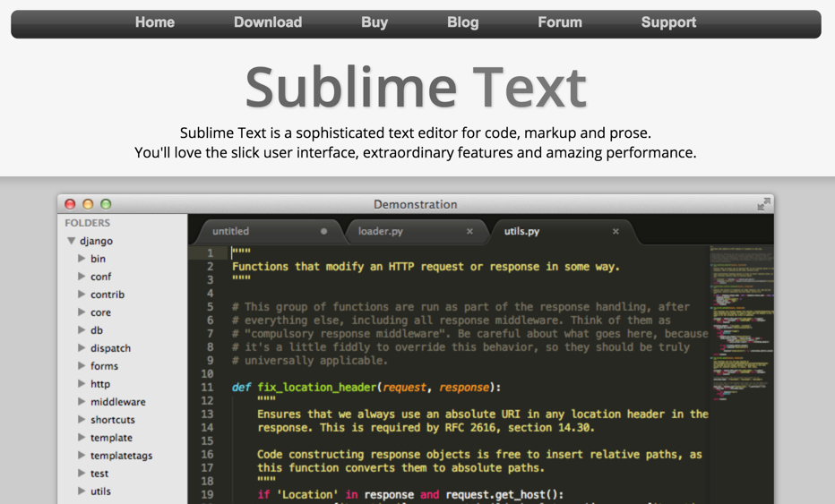The height and width of the screenshot is (504, 835).
Task: Select the django folder label
Action: (x=97, y=241)
